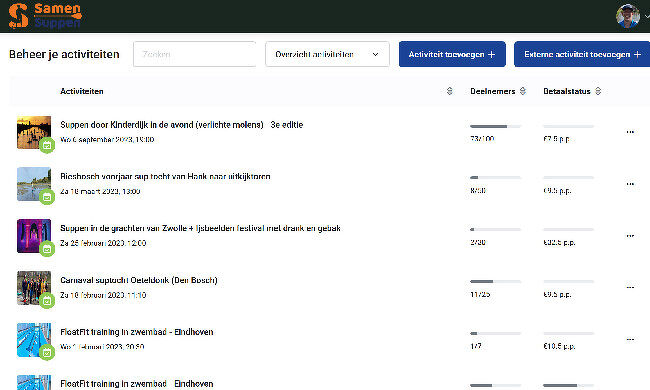Click the 2/20 participants count of Zwolle
Image resolution: width=650 pixels, height=390 pixels.
478,242
